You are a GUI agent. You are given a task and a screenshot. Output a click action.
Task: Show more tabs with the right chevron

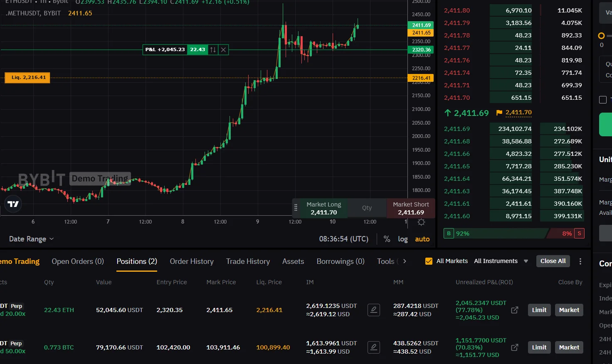[405, 261]
